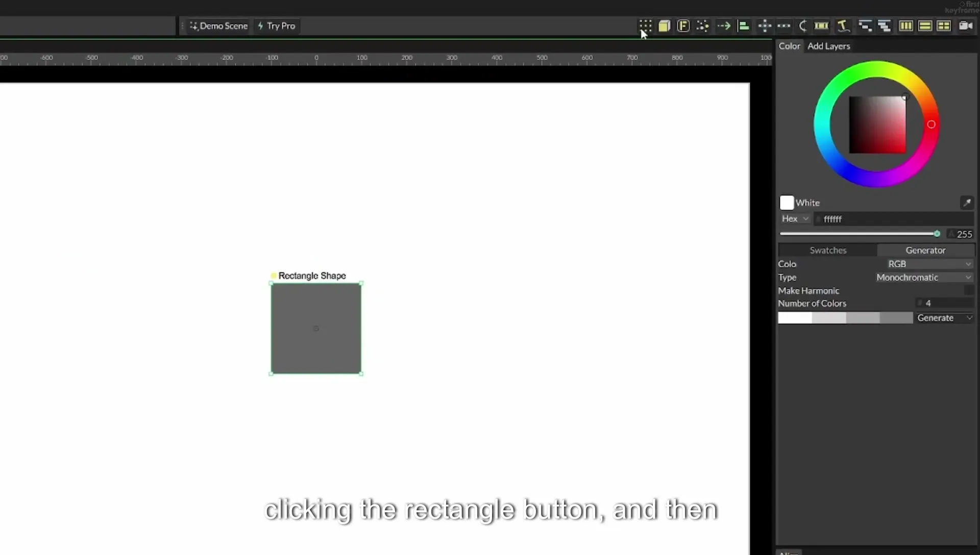
Task: Click the dotted grid icon in the toolbar
Action: tap(645, 26)
